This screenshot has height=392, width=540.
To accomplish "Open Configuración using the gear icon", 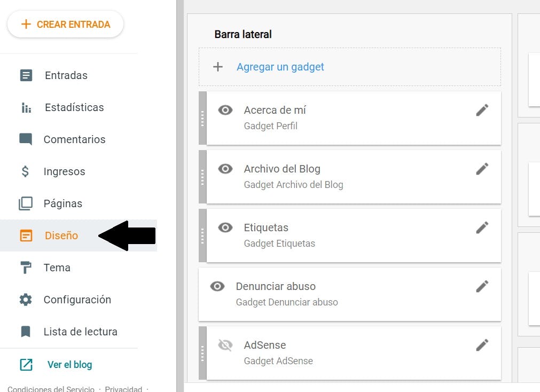I will pyautogui.click(x=26, y=300).
